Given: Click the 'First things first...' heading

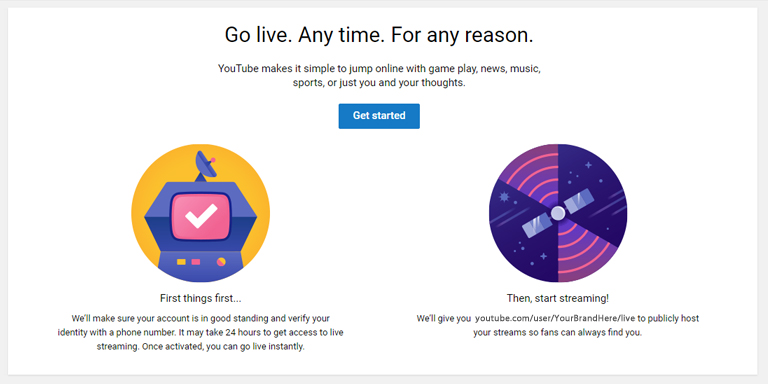Looking at the screenshot, I should tap(200, 298).
